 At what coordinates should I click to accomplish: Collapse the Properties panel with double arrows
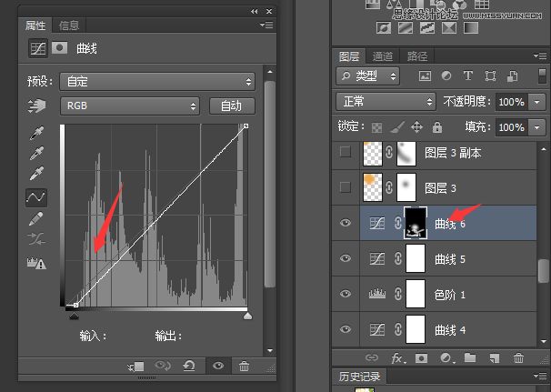254,11
